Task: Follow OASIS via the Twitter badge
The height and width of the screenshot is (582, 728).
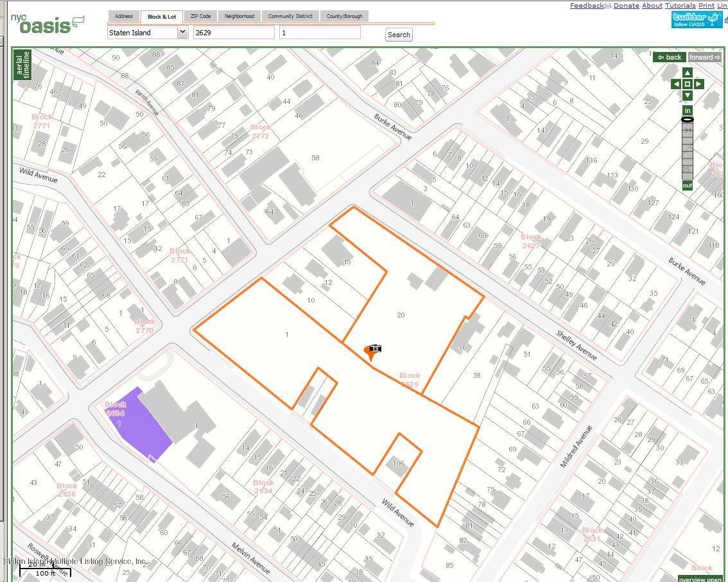Action: (x=697, y=19)
